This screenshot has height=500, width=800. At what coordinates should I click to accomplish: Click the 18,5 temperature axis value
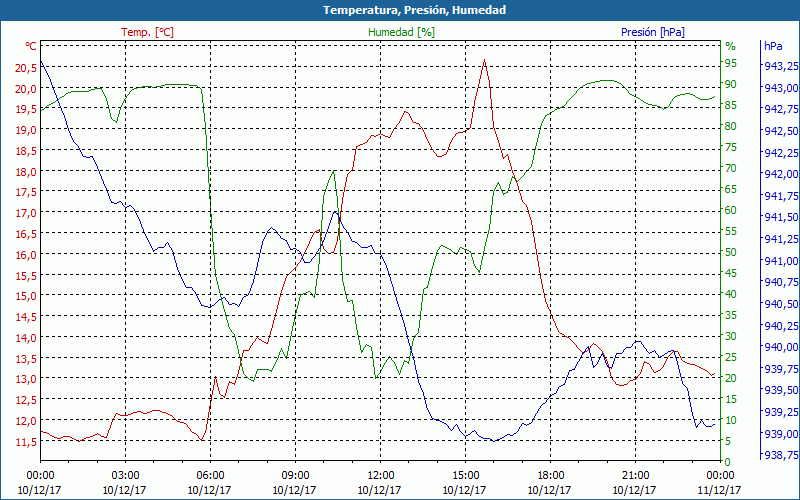pyautogui.click(x=26, y=151)
